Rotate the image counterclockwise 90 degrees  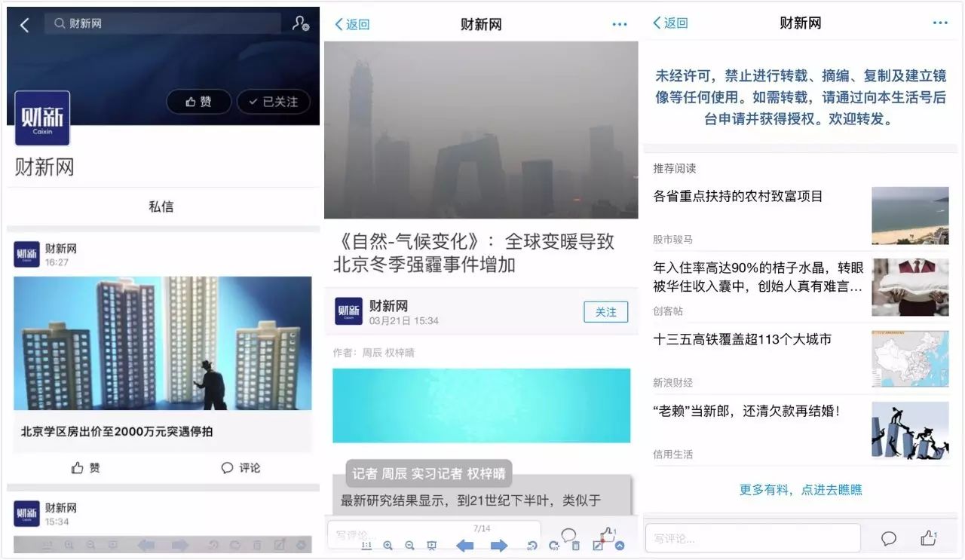point(532,545)
